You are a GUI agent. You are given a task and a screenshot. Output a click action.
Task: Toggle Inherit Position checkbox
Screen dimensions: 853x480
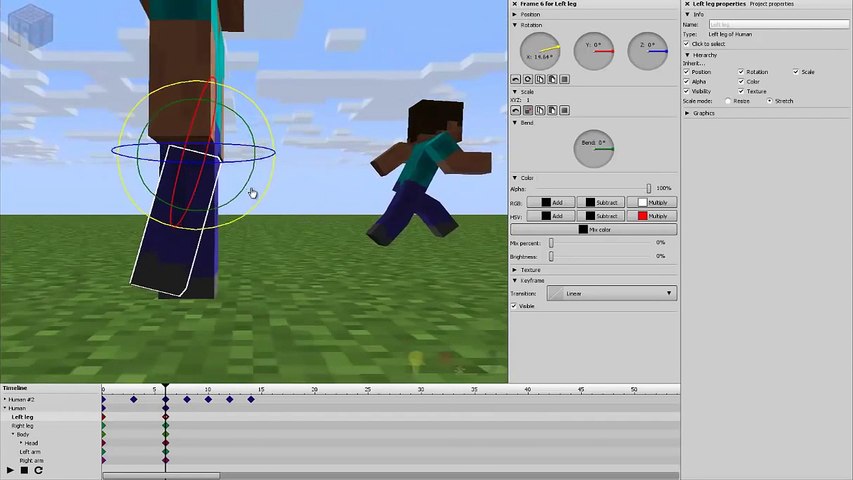click(x=687, y=72)
